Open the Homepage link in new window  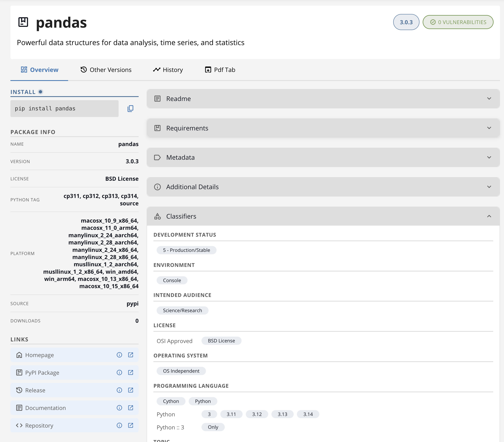coord(131,355)
